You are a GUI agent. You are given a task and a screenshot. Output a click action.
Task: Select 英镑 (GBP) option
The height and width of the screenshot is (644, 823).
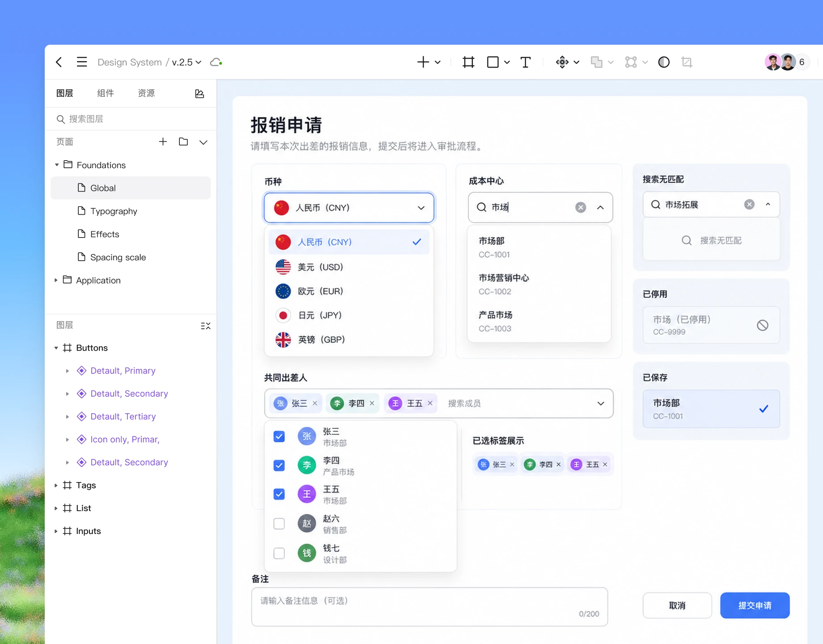click(349, 339)
